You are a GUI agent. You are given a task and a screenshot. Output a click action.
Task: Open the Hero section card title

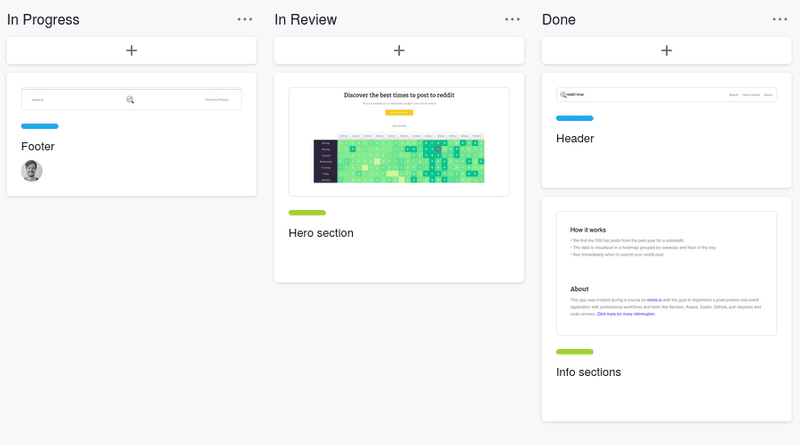click(321, 233)
